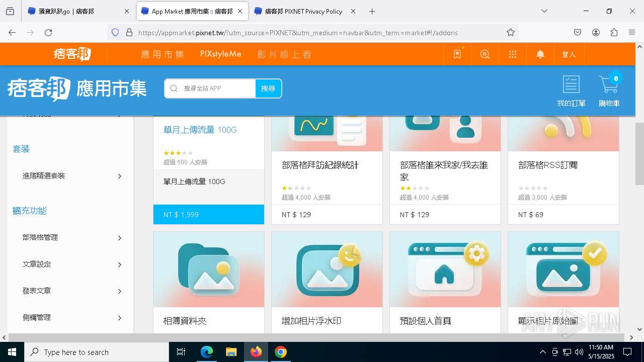
Task: Open the apps grid icon in navbar
Action: (x=513, y=54)
